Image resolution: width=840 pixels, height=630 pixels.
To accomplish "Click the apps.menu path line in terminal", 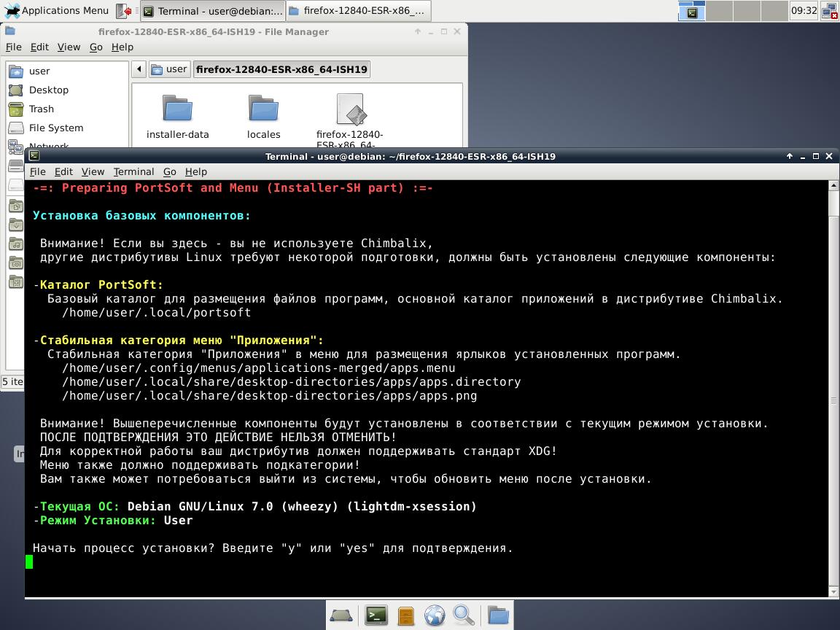I will (x=259, y=368).
